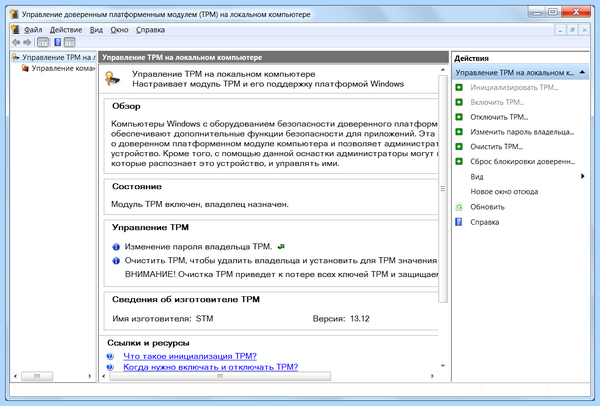
Task: Click green icon beside Включить TPM
Action: pyautogui.click(x=459, y=102)
